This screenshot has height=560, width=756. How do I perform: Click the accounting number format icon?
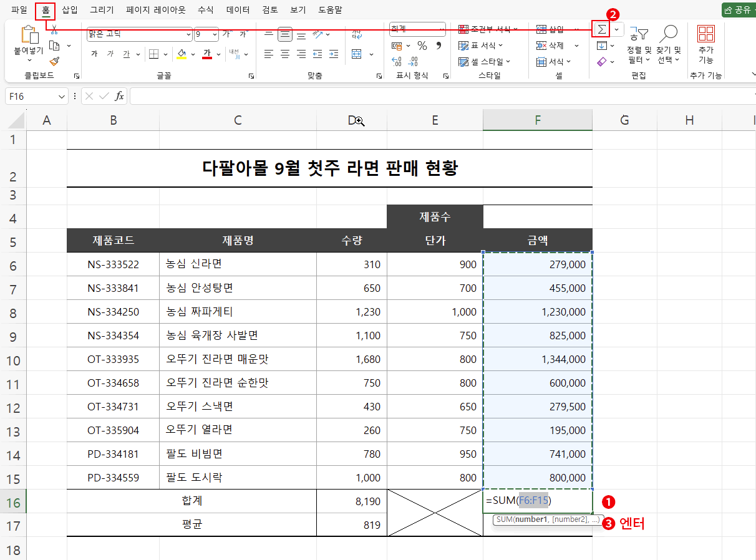click(x=397, y=46)
